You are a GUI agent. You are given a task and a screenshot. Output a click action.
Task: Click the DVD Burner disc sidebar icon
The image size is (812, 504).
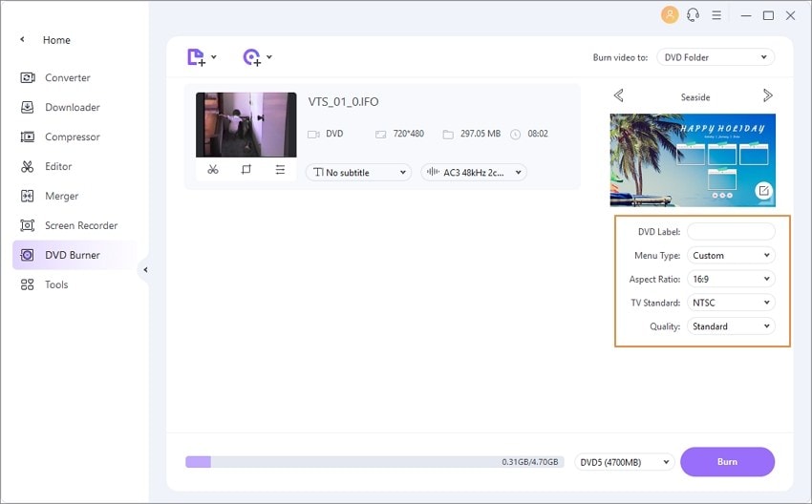tap(27, 255)
